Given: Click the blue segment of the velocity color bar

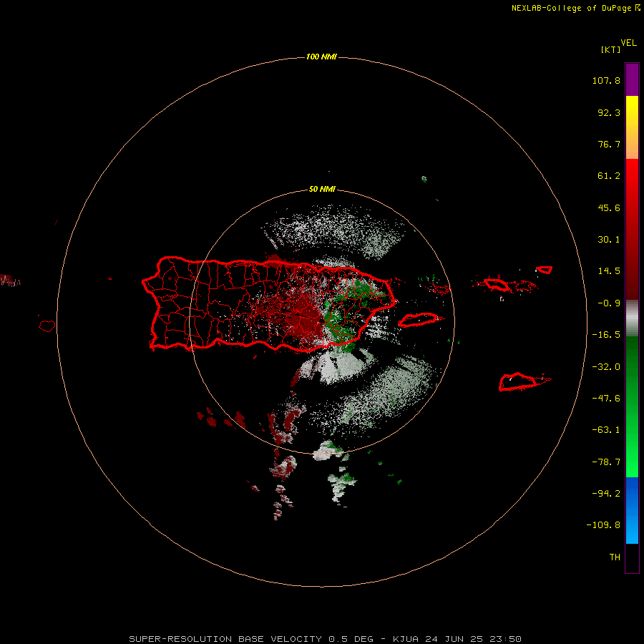Looking at the screenshot, I should click(x=632, y=510).
